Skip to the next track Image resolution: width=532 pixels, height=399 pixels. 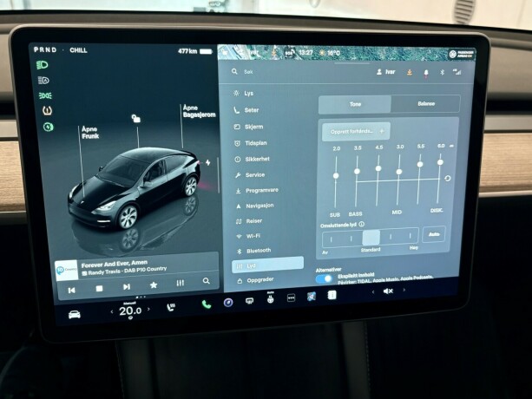(126, 287)
